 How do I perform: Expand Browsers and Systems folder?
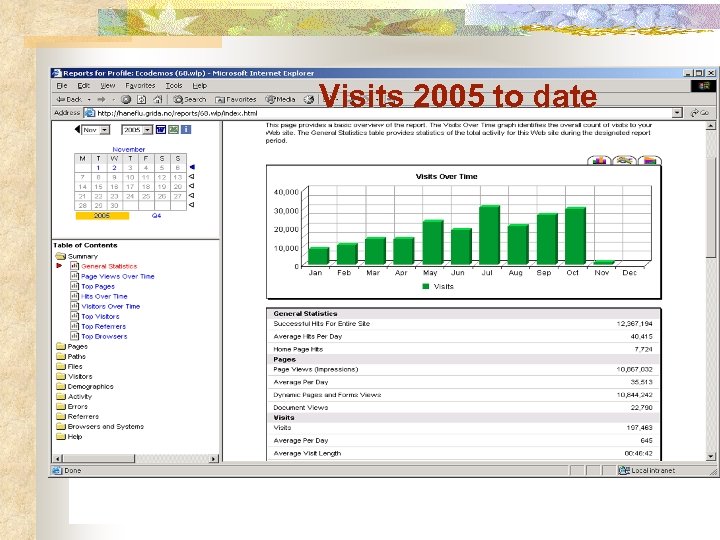[61, 427]
